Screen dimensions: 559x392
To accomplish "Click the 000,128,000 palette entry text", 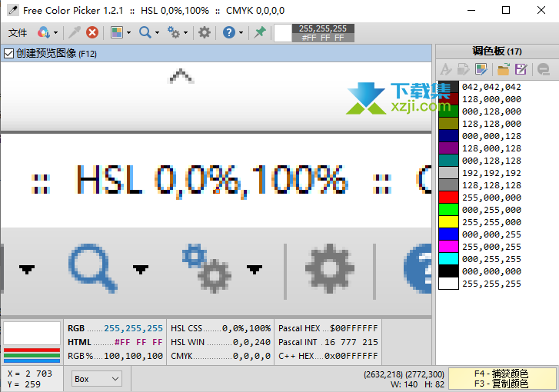I will (491, 111).
